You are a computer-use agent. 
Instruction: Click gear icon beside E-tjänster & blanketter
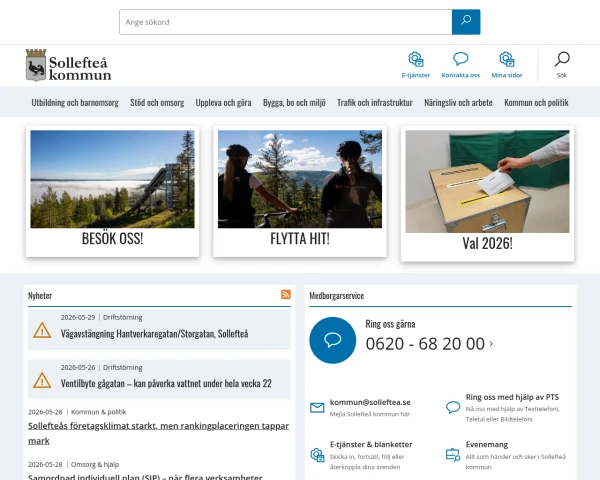(x=317, y=455)
